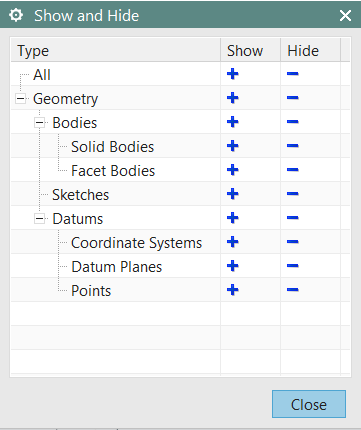
Task: Hide Datums using its minus toggle
Action: (292, 218)
